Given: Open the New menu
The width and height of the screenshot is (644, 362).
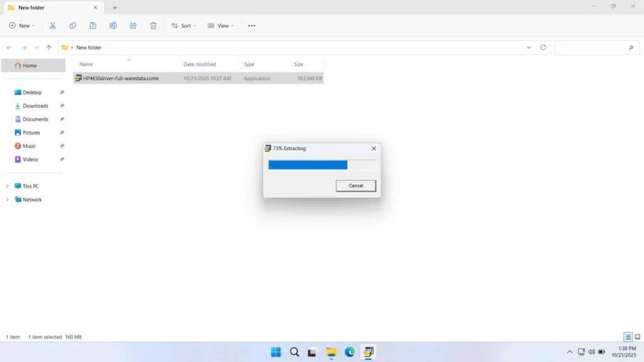Looking at the screenshot, I should point(22,25).
